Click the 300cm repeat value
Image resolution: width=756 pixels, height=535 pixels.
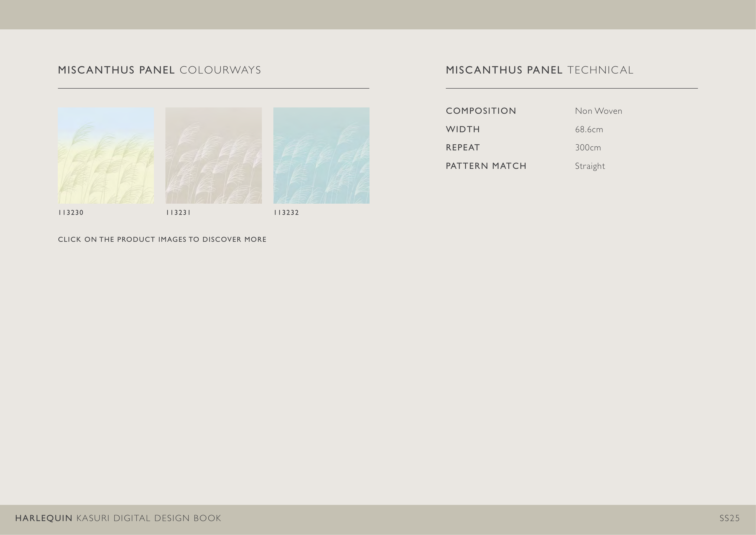coord(588,148)
